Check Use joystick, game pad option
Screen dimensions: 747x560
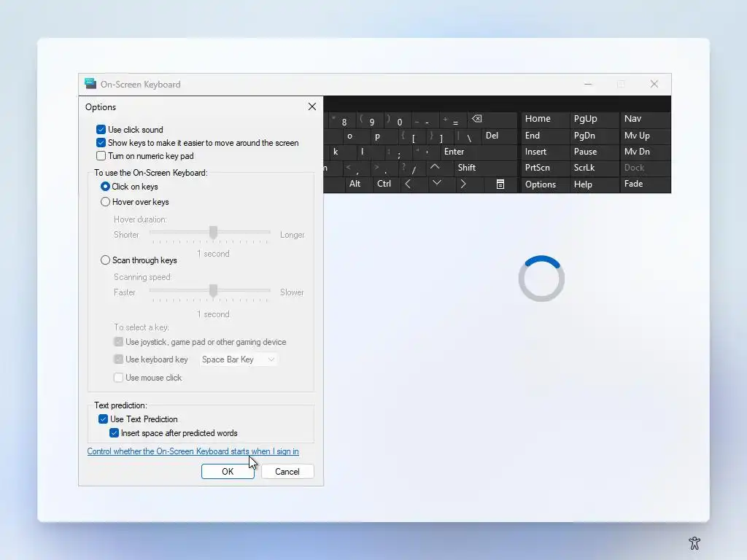[118, 342]
